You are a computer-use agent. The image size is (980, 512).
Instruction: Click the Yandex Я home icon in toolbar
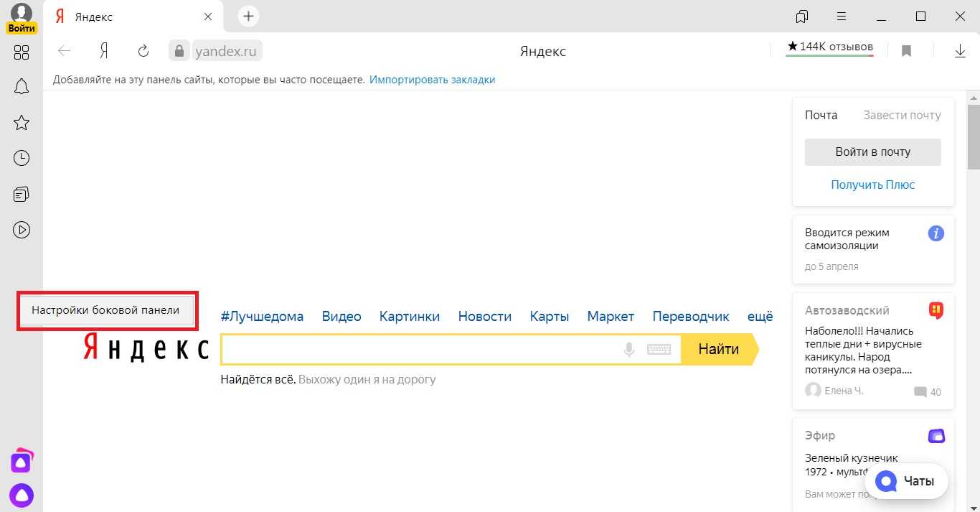pyautogui.click(x=104, y=50)
